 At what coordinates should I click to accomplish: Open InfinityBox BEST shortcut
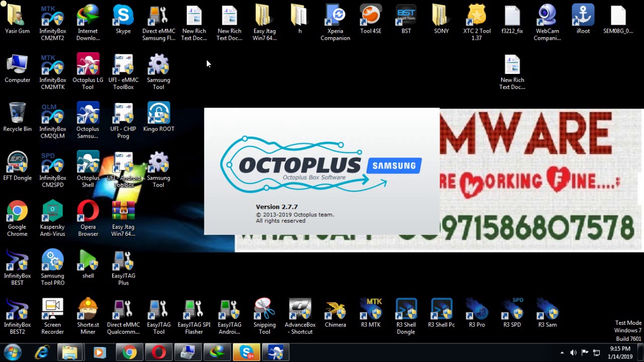17,268
